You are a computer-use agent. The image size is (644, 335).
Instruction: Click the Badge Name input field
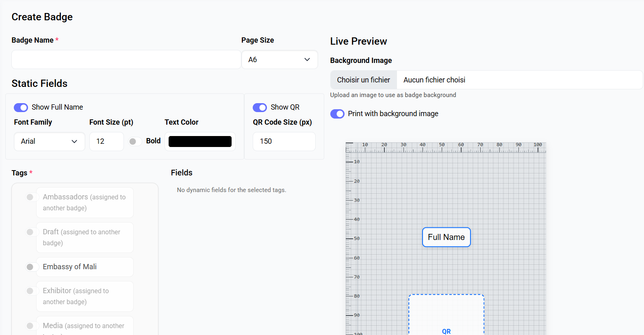[x=126, y=59]
